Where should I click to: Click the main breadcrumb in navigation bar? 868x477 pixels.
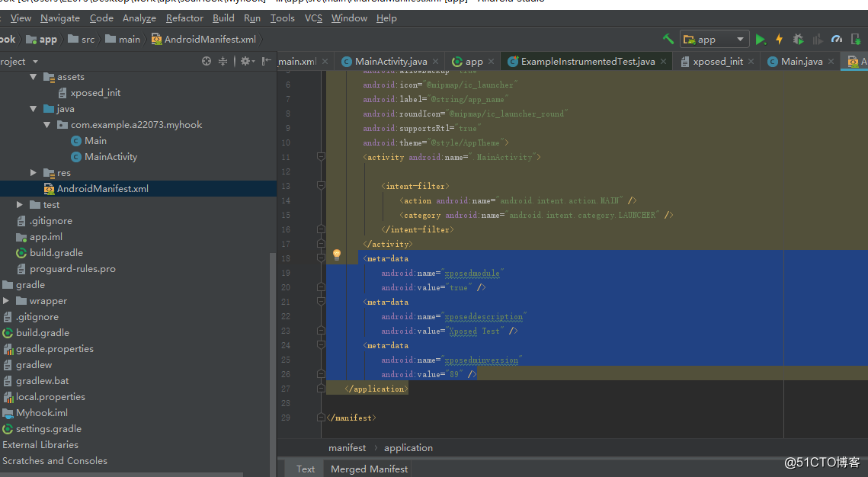pyautogui.click(x=123, y=40)
